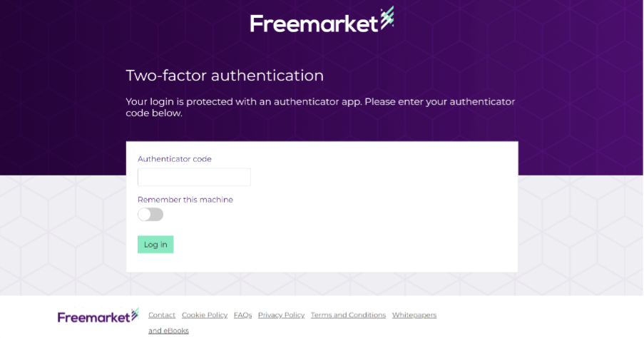Viewport: 644px width, 338px height.
Task: Click the Two-factor authentication heading
Action: pyautogui.click(x=225, y=76)
